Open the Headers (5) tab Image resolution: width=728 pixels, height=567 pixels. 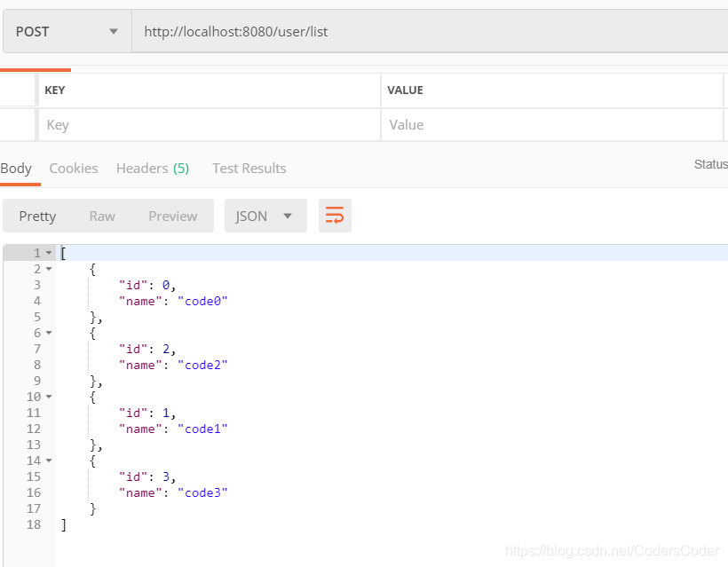point(153,169)
